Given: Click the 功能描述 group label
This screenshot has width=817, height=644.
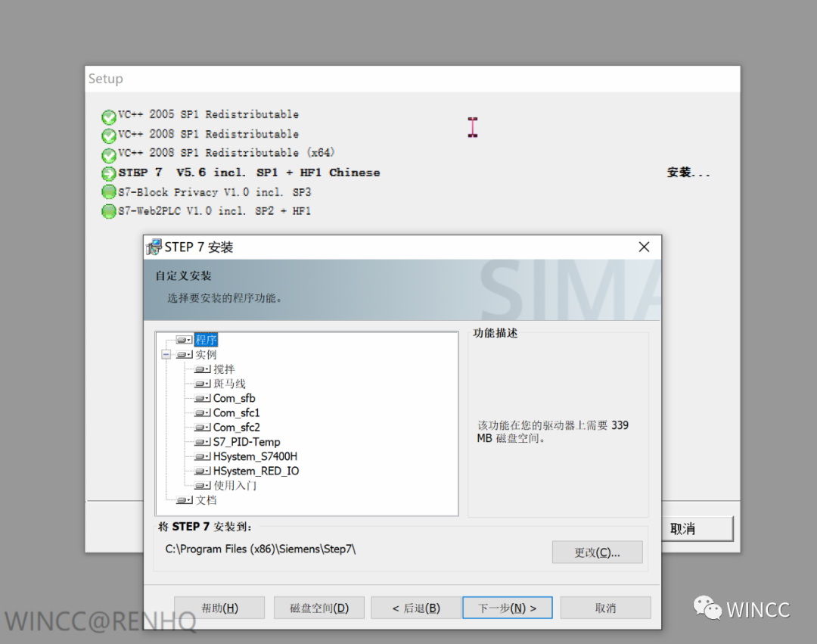Looking at the screenshot, I should 495,333.
